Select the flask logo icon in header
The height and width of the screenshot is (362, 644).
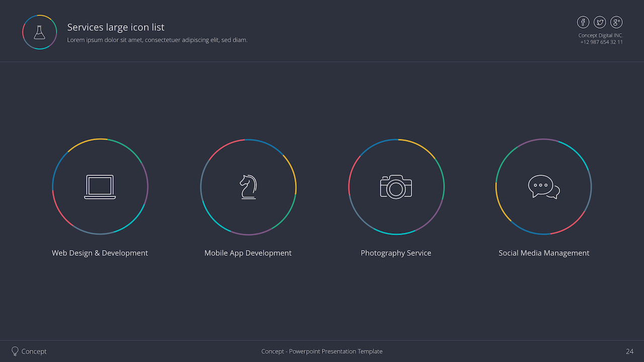[x=39, y=32]
